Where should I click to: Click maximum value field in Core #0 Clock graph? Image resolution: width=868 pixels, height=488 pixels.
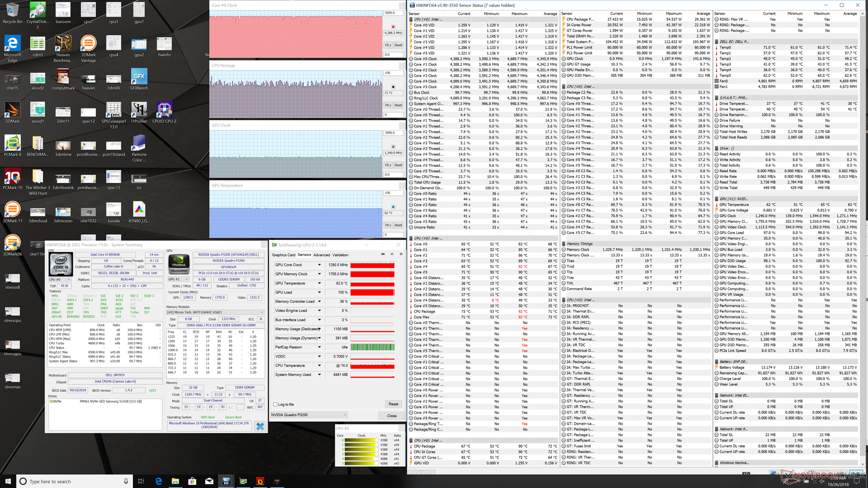coord(393,13)
